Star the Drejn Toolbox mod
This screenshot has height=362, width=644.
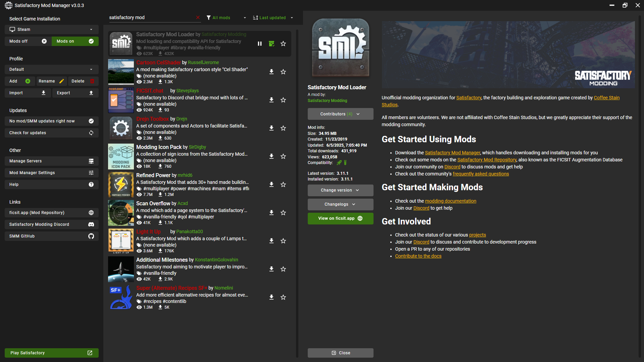283,128
